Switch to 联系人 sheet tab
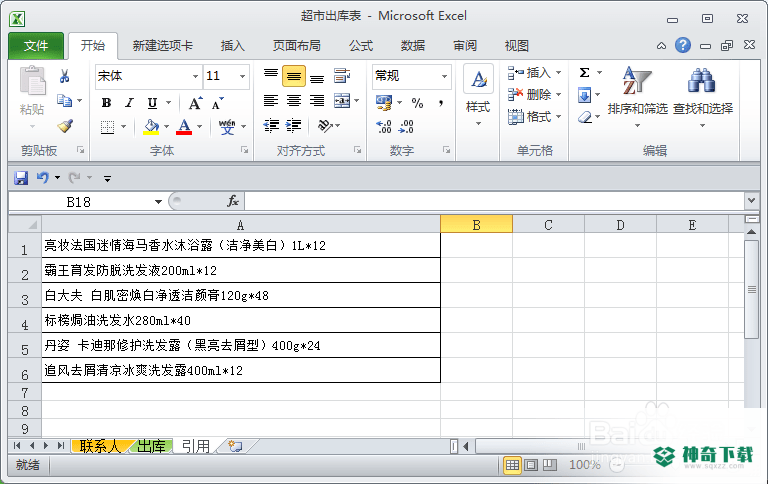The height and width of the screenshot is (484, 768). click(99, 446)
